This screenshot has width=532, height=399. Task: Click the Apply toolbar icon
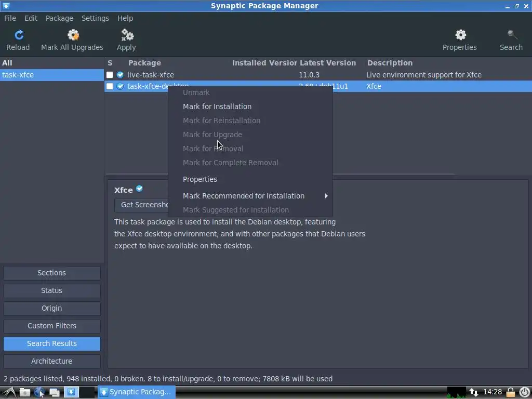coord(127,35)
